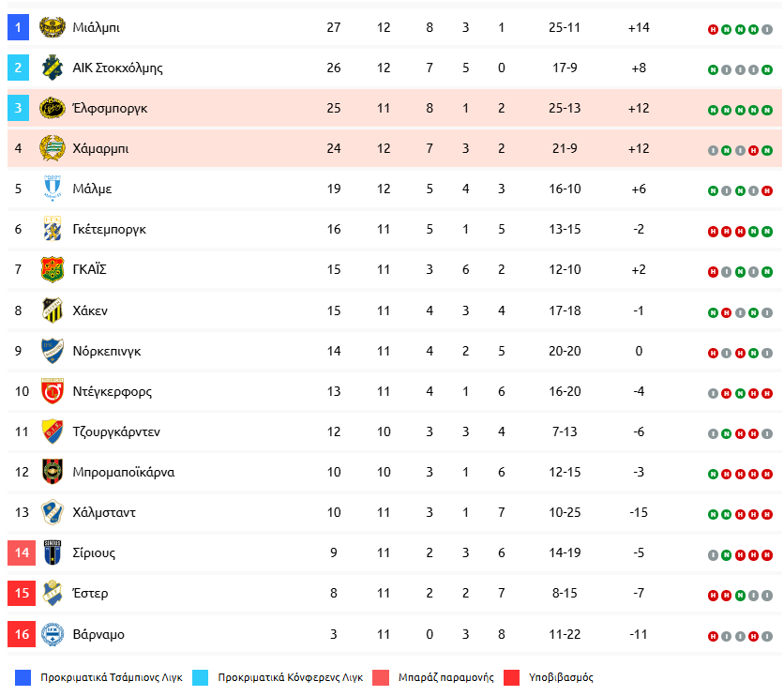Image resolution: width=784 pixels, height=696 pixels.
Task: Click the Γκέτεμποργκ club crest
Action: pos(53,229)
